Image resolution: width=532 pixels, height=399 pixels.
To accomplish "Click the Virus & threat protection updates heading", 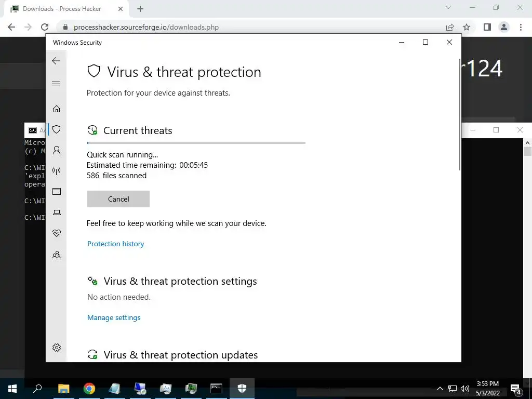I will (180, 355).
